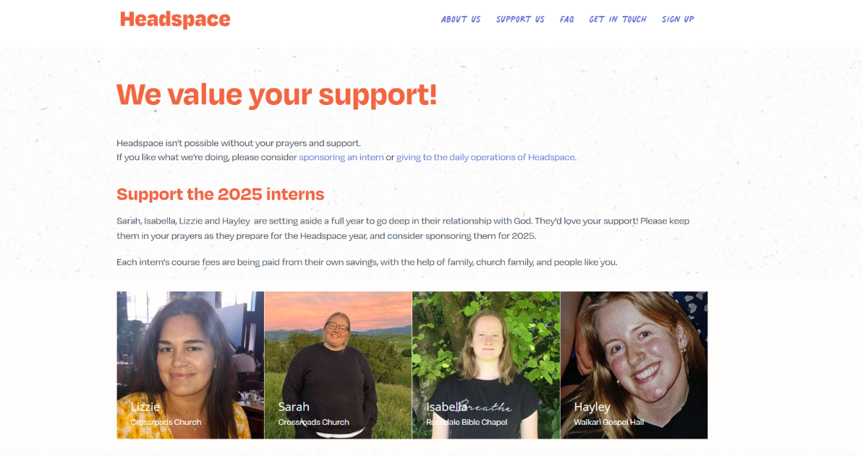
Task: Follow the 'sponsoring an intern' link
Action: [341, 157]
